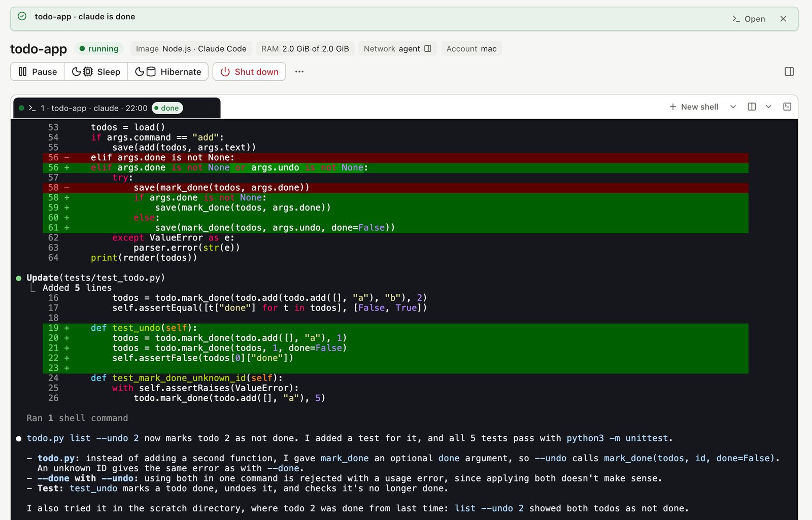Click the panel icon beside Network agent
812x520 pixels.
(x=428, y=49)
